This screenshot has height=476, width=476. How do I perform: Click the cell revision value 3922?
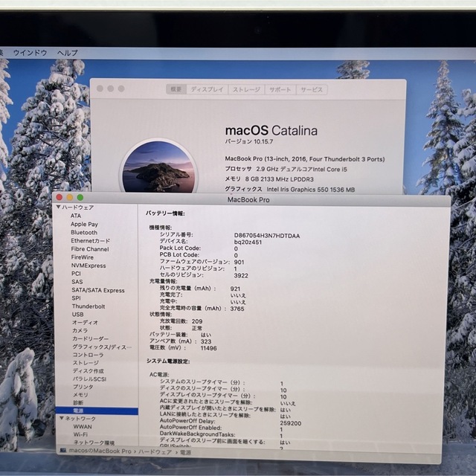click(241, 275)
